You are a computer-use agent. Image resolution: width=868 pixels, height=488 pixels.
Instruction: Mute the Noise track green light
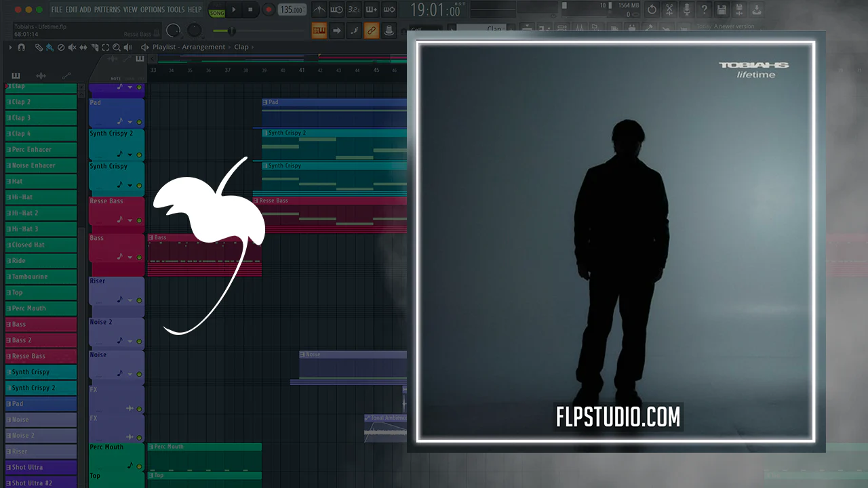(x=139, y=373)
